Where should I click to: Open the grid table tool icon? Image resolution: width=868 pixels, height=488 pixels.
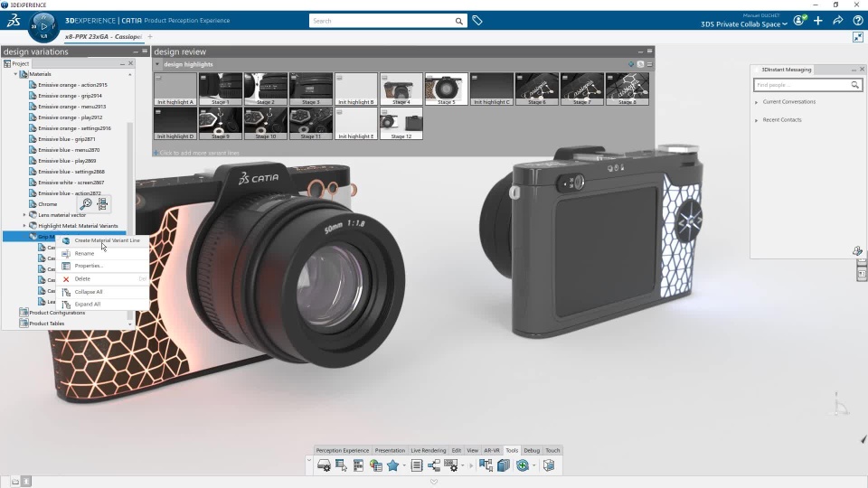[358, 466]
